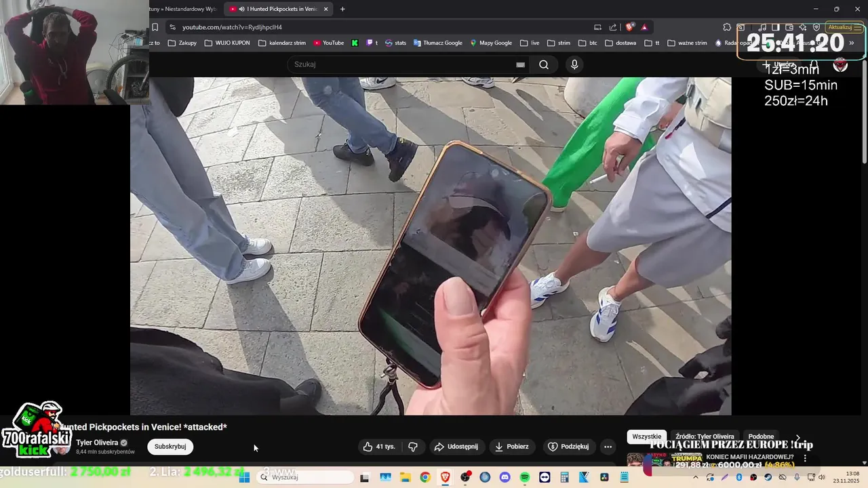Click the share page icon in address bar
Image resolution: width=868 pixels, height=488 pixels.
coord(613,27)
